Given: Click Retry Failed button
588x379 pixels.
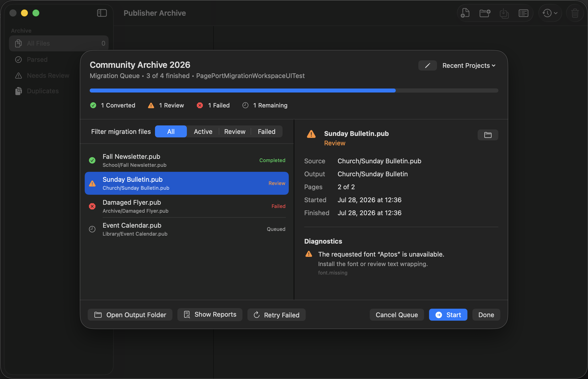Looking at the screenshot, I should (277, 315).
